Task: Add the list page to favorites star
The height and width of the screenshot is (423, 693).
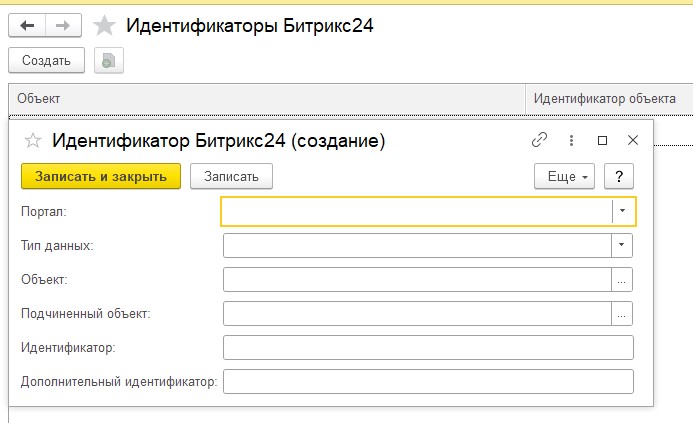Action: coord(104,26)
